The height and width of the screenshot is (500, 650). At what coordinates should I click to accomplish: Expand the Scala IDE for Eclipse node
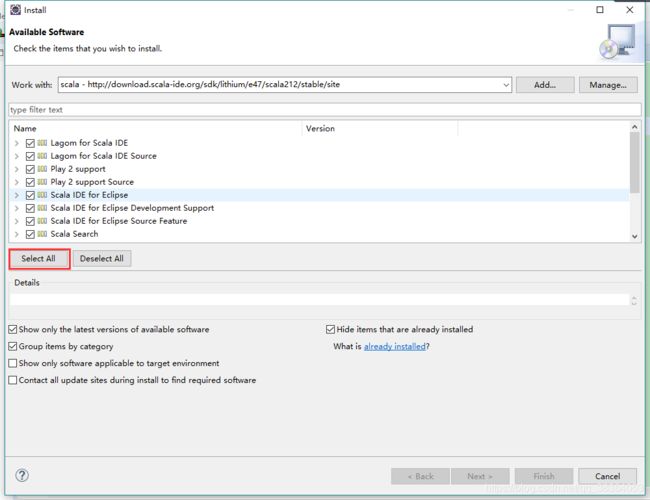(17, 195)
